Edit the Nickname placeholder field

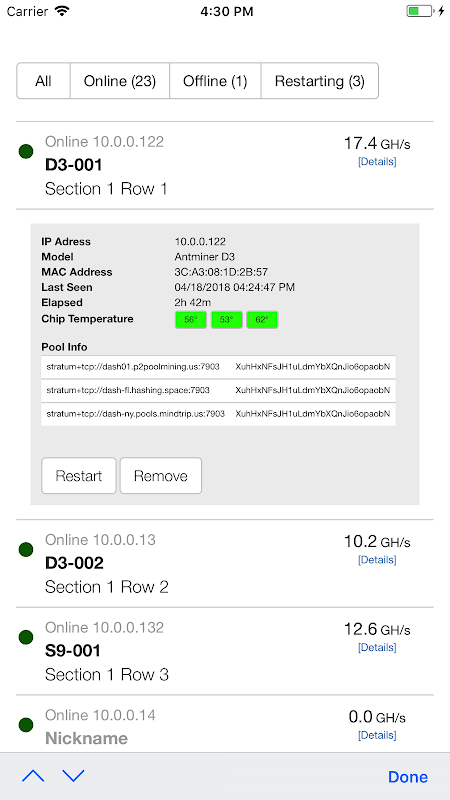(x=86, y=738)
